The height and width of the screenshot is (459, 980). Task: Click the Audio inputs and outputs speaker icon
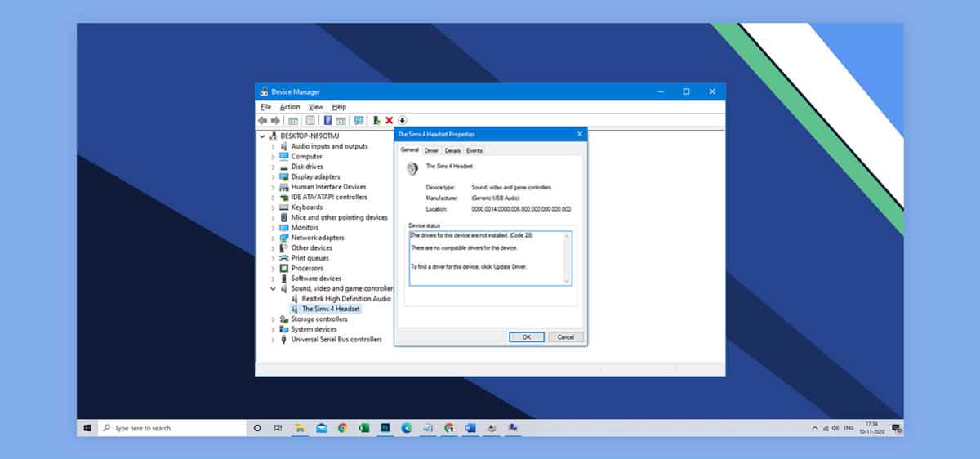click(x=283, y=146)
